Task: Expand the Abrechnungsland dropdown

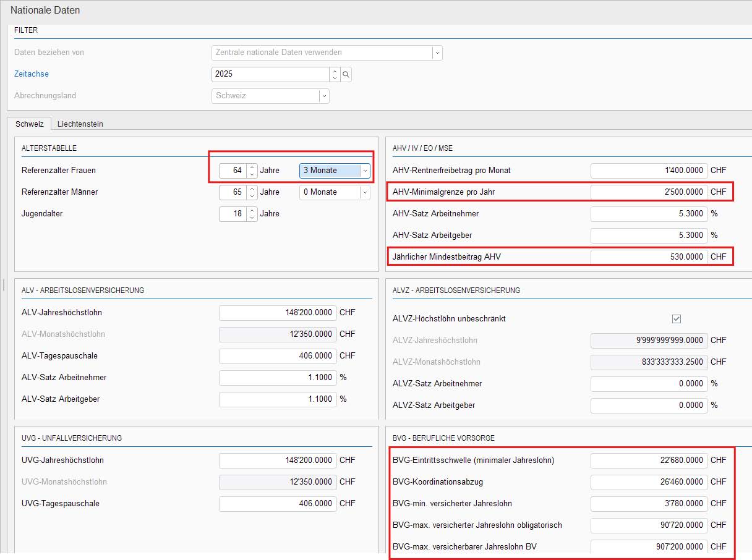Action: pyautogui.click(x=323, y=96)
